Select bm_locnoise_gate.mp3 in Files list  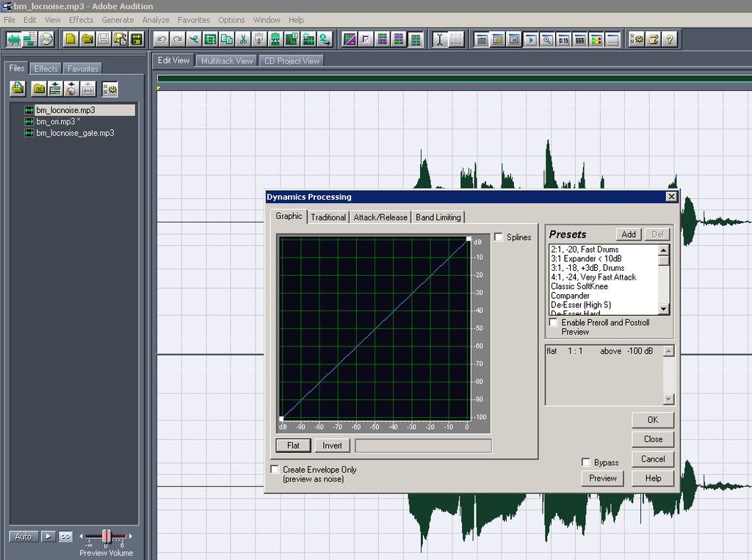tap(75, 133)
